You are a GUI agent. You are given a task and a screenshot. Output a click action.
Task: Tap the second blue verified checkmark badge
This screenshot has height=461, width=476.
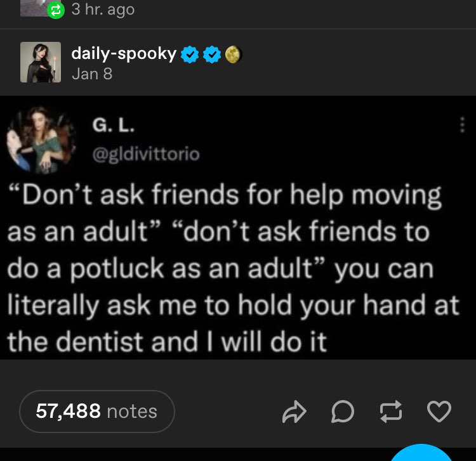coord(212,55)
